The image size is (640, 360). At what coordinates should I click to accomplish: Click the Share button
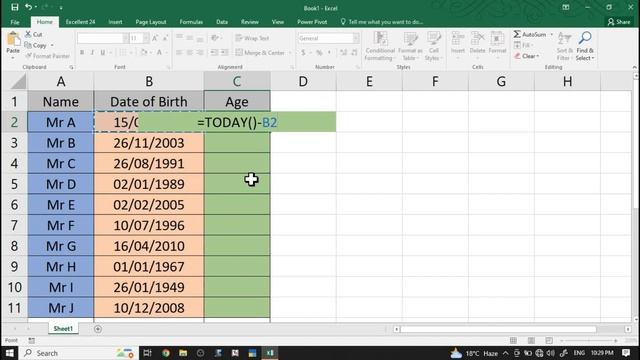pyautogui.click(x=619, y=22)
